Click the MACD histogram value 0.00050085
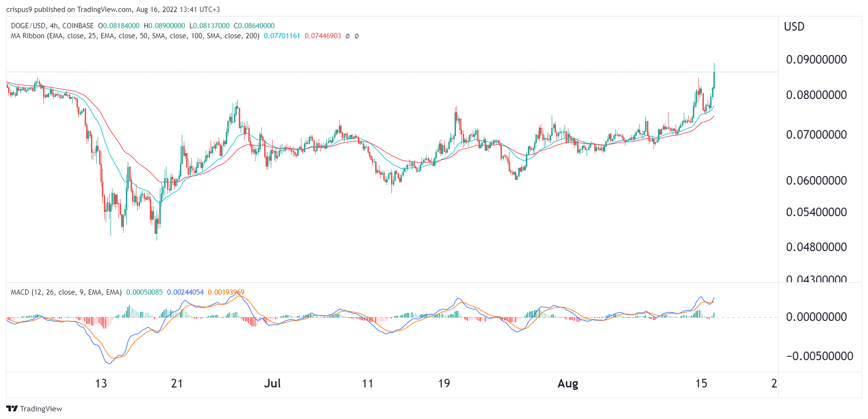Viewport: 868px width, 419px height. click(145, 292)
